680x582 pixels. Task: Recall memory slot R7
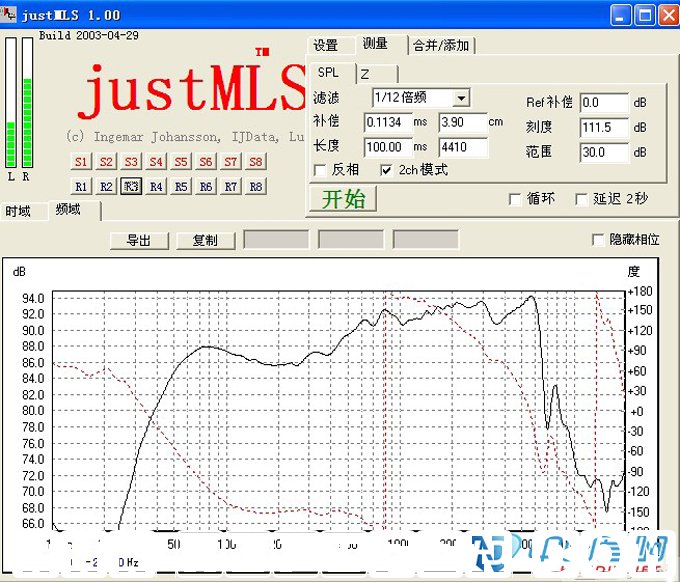(231, 186)
